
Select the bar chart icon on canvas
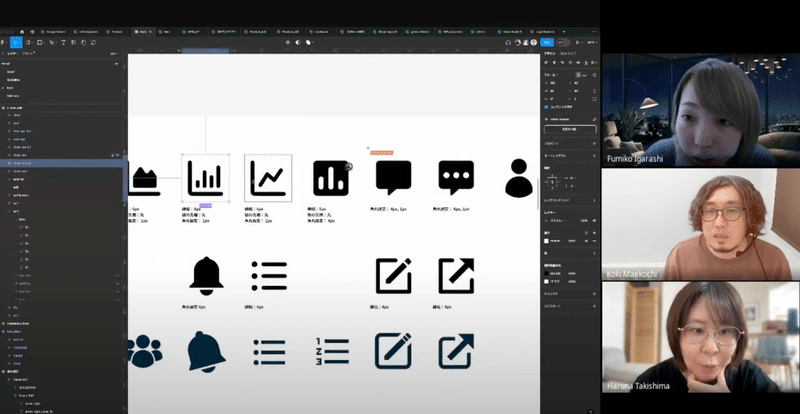(x=205, y=178)
